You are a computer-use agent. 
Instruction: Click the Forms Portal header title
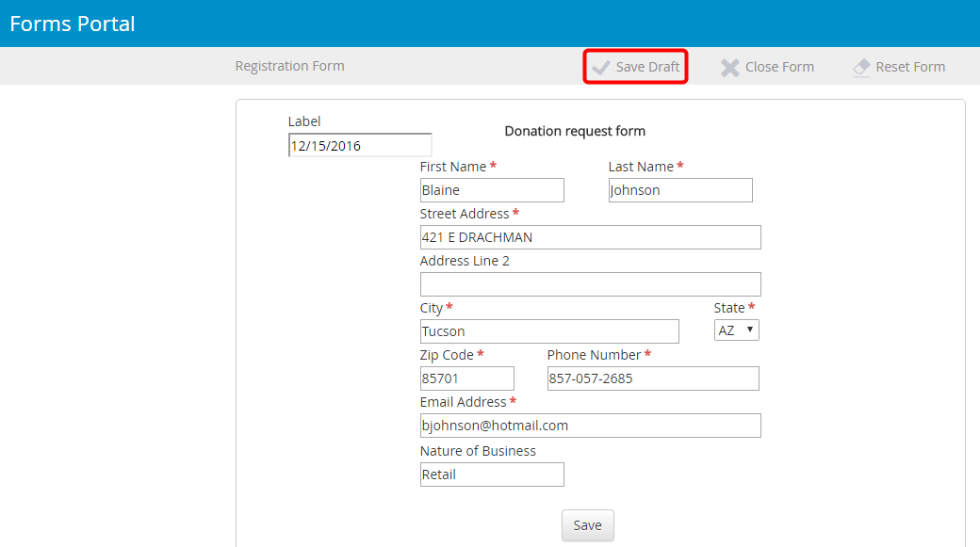tap(73, 24)
